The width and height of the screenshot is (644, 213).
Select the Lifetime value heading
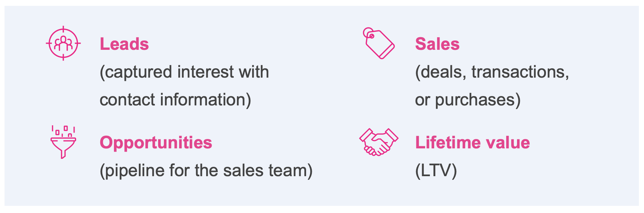[x=473, y=143]
